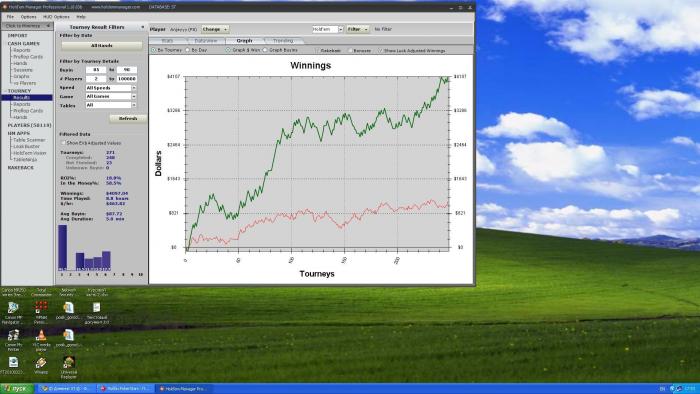Open the File menu
Viewport: 700px width, 394px height.
tap(10, 17)
